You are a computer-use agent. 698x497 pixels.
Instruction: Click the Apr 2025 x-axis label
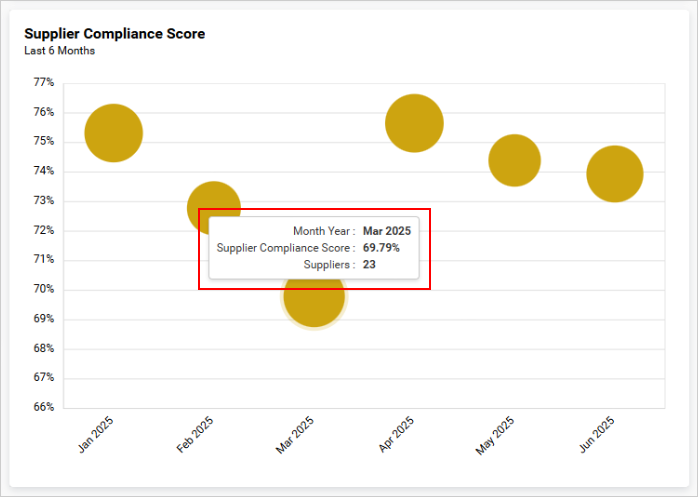[x=398, y=435]
